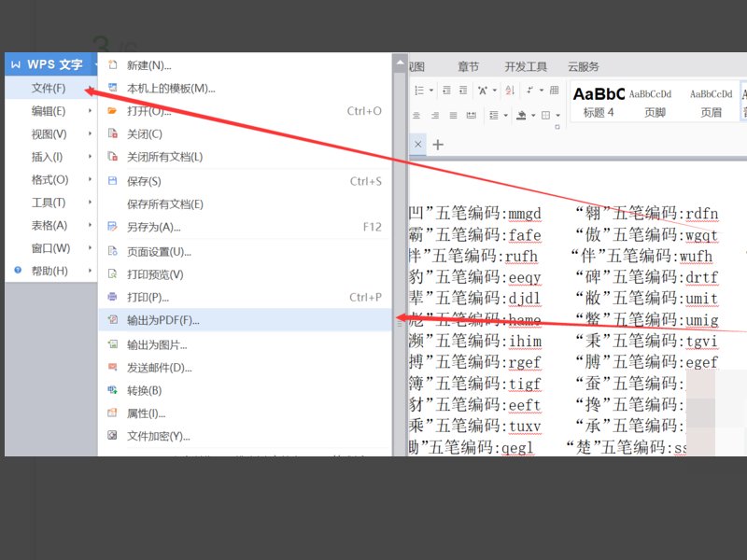Center align the current paragraph
Viewport: 747px width, 560px height.
(x=416, y=116)
